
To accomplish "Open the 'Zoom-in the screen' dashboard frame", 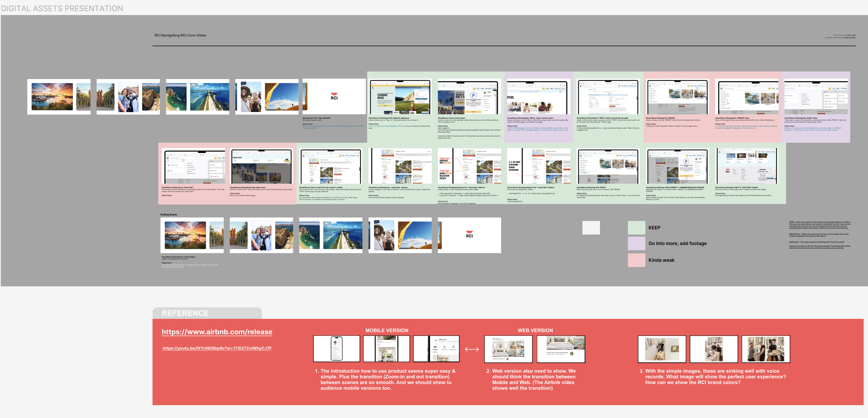I will tap(469, 97).
